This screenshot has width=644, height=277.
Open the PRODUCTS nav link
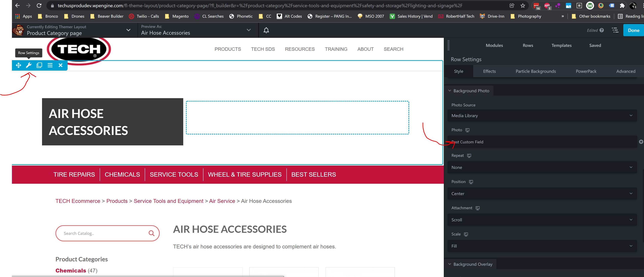click(x=228, y=49)
